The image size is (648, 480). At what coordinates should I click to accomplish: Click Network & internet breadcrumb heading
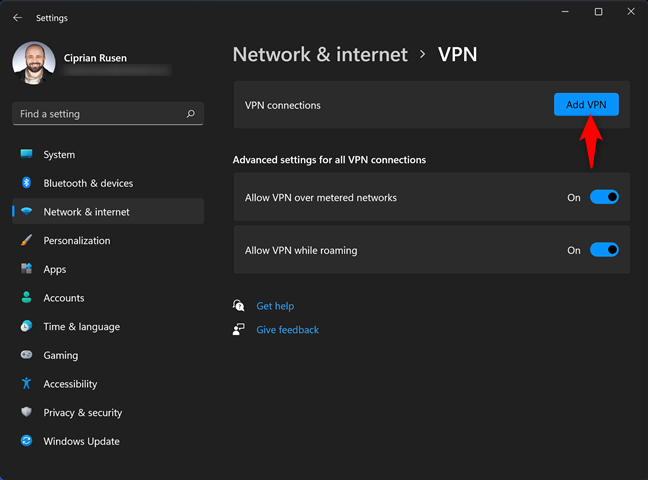click(x=320, y=54)
